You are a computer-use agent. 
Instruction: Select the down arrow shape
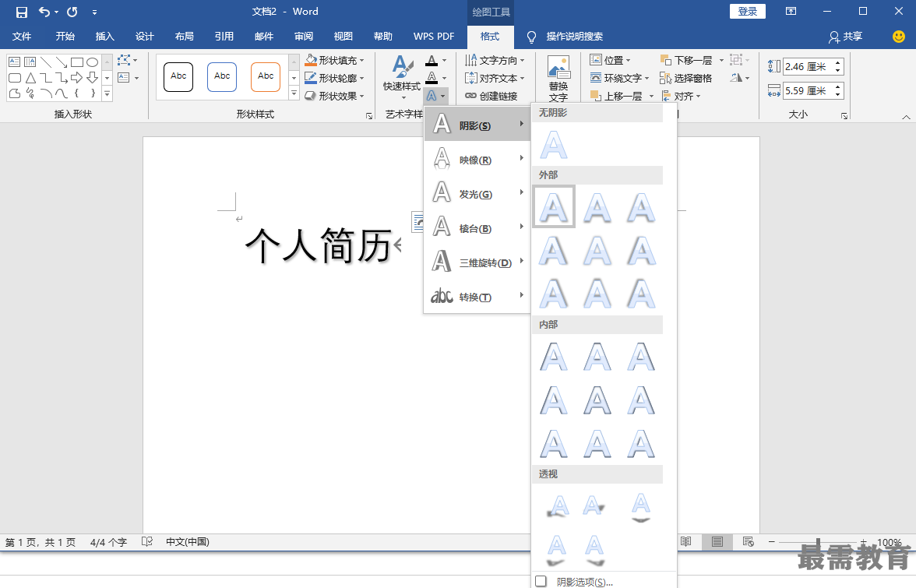tap(92, 78)
